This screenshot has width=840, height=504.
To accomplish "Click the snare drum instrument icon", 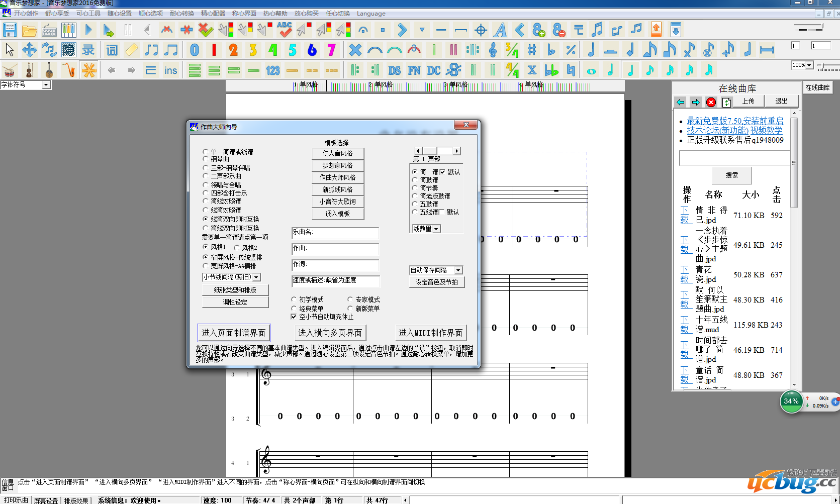I will click(x=9, y=70).
